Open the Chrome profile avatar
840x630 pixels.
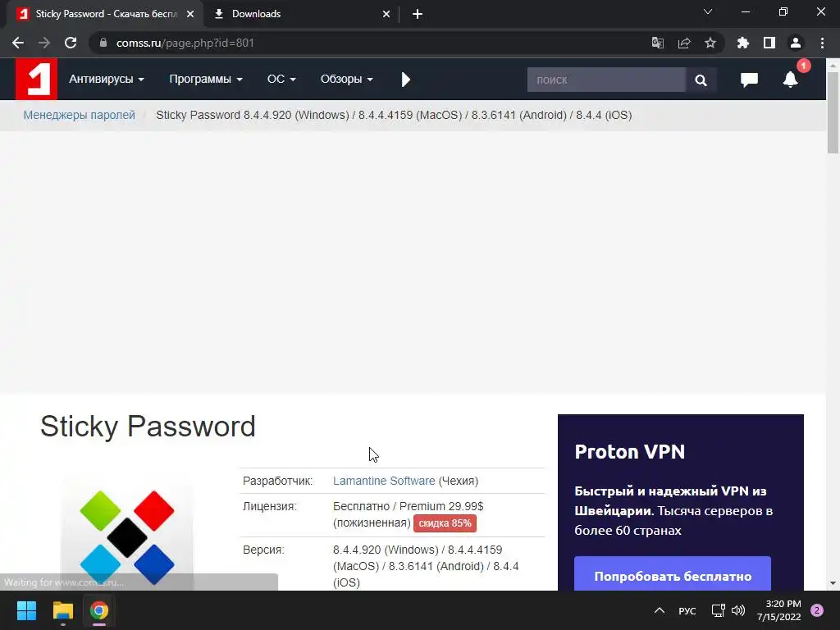(796, 43)
